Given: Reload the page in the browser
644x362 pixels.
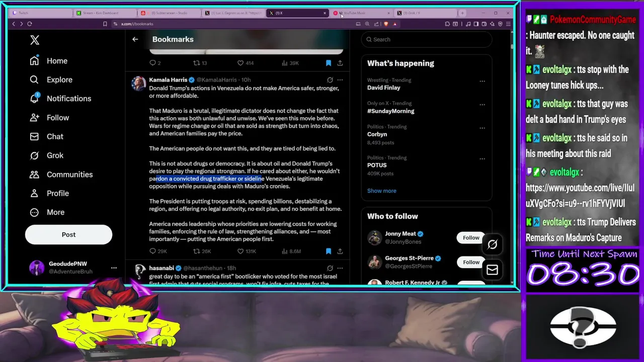Looking at the screenshot, I should pos(30,24).
